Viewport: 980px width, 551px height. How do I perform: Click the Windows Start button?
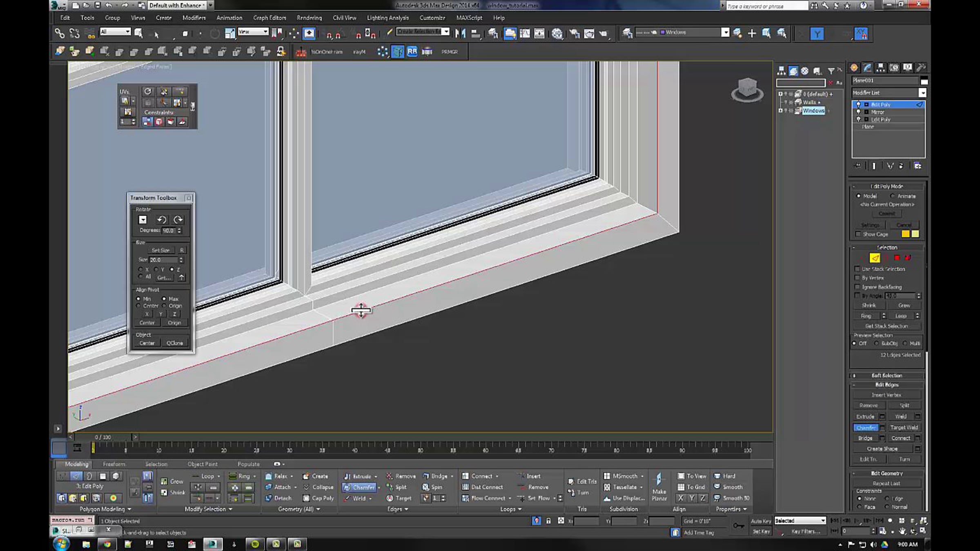tap(61, 544)
